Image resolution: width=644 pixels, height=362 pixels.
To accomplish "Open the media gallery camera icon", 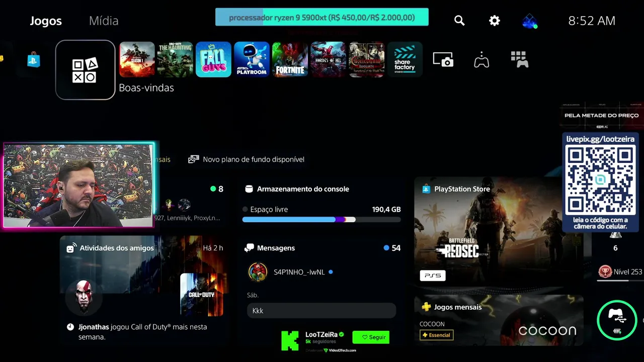I will click(443, 59).
